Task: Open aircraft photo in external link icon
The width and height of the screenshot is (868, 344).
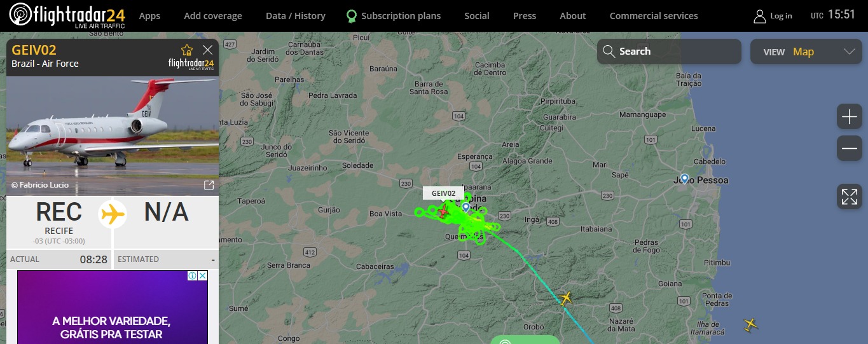Action: [x=209, y=185]
